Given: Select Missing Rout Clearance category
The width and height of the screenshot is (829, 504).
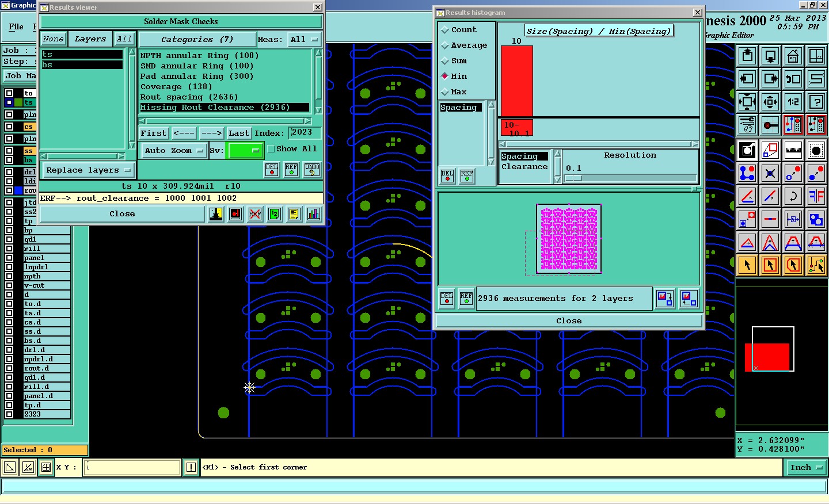Looking at the screenshot, I should tap(225, 108).
